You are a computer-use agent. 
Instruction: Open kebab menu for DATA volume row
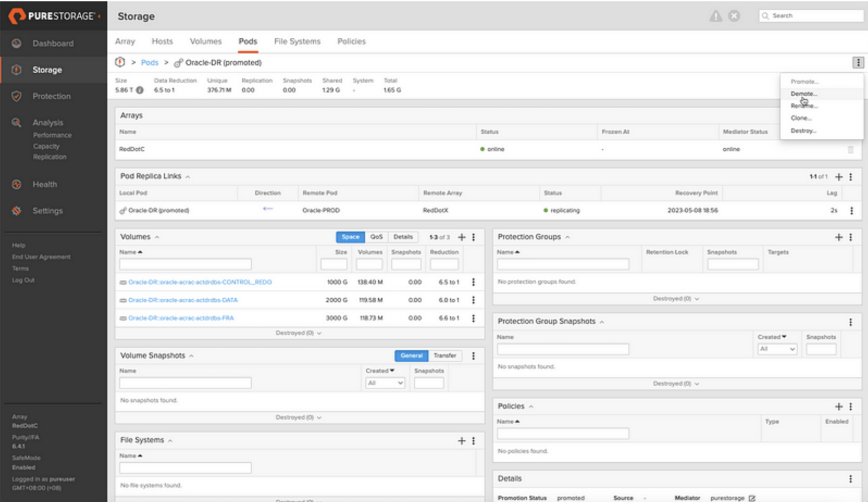click(473, 300)
